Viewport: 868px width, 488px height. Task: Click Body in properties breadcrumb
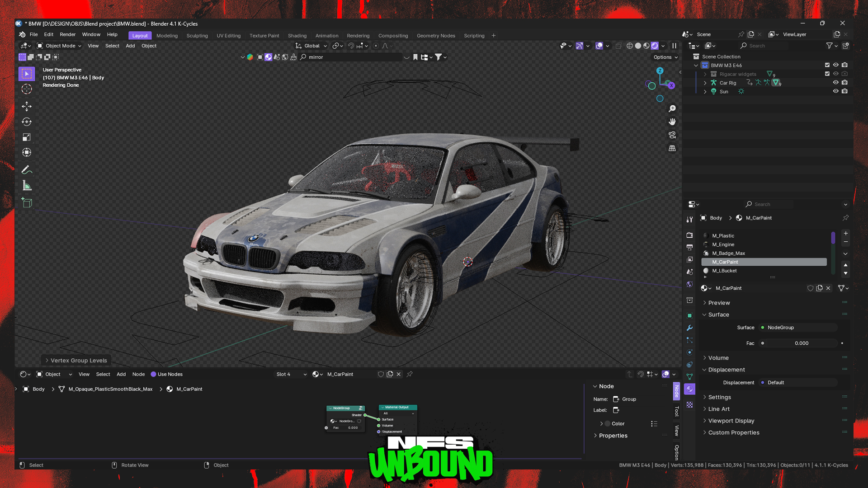click(716, 218)
